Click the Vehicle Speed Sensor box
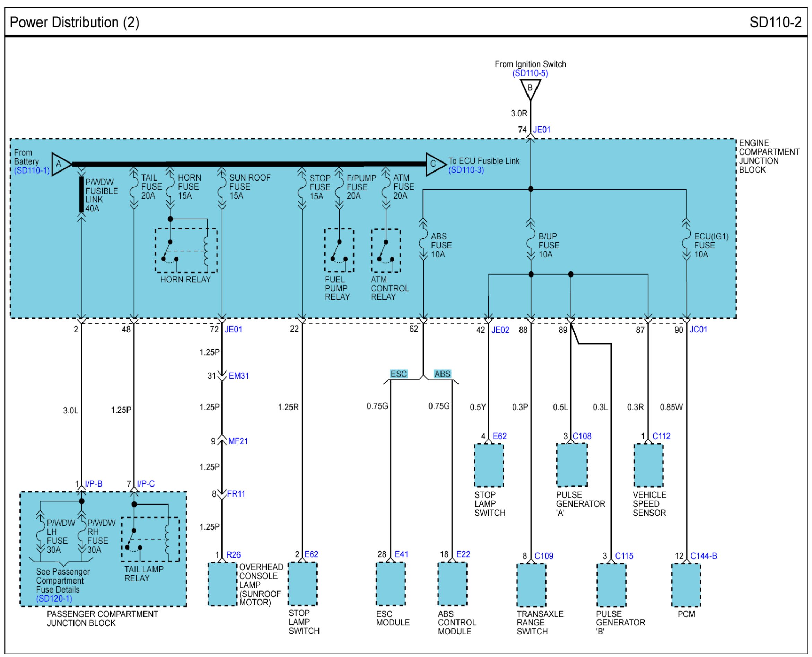 [x=648, y=465]
